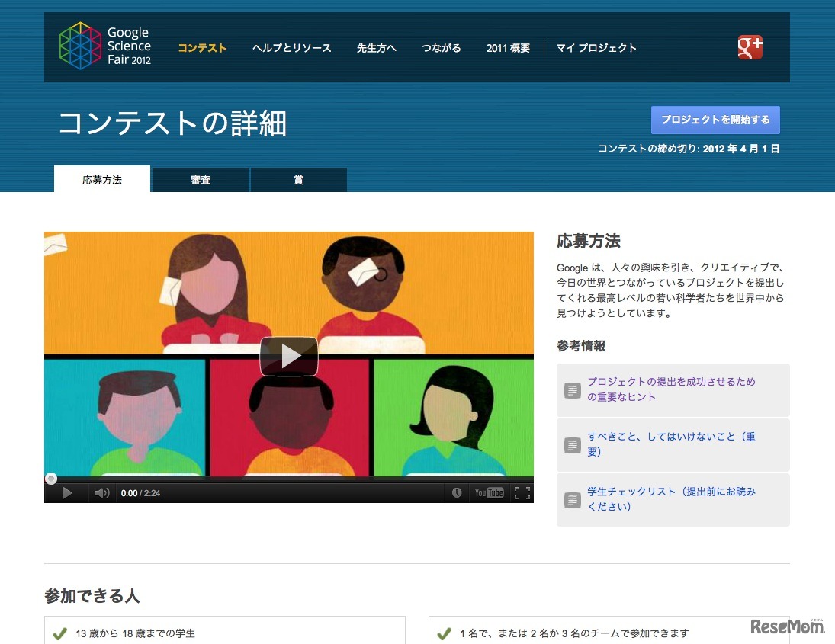Click the 参加できる人 heading

[92, 595]
